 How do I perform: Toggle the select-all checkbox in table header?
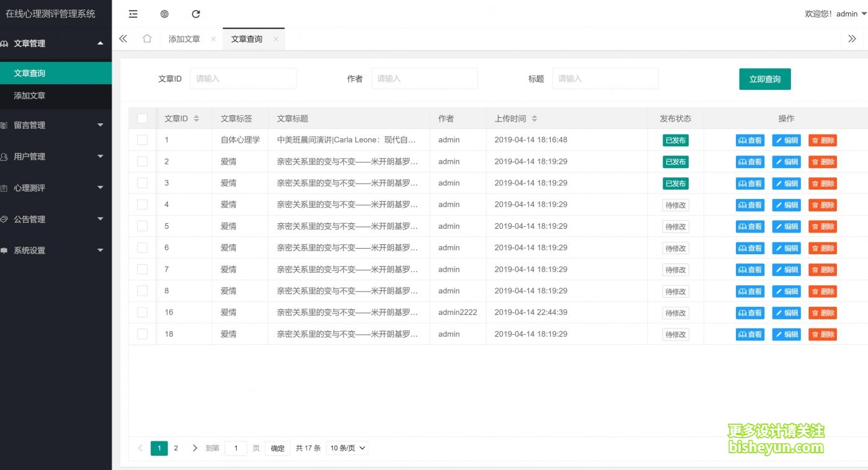point(142,118)
